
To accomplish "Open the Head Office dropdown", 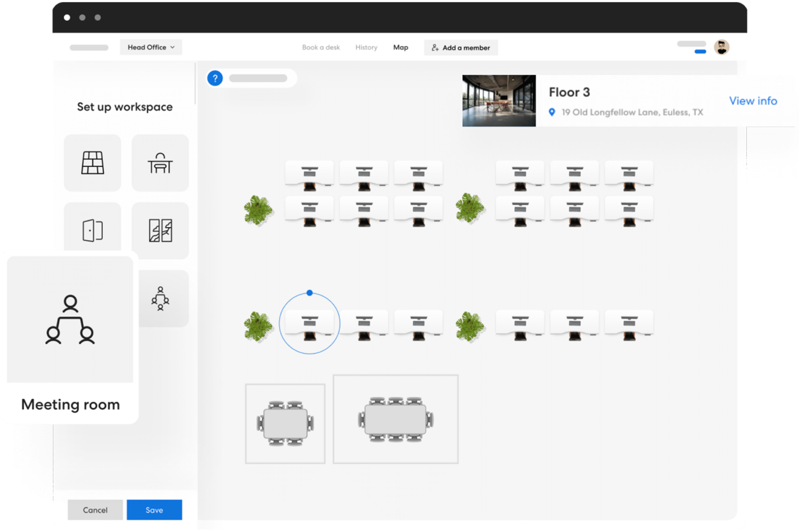I will pos(151,47).
